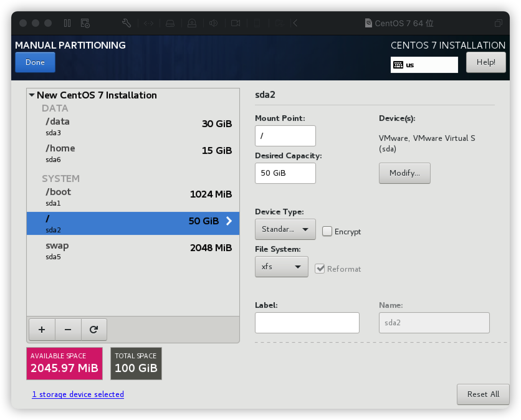Click the disabled Name field showing sda2
This screenshot has width=521, height=420.
(x=434, y=323)
